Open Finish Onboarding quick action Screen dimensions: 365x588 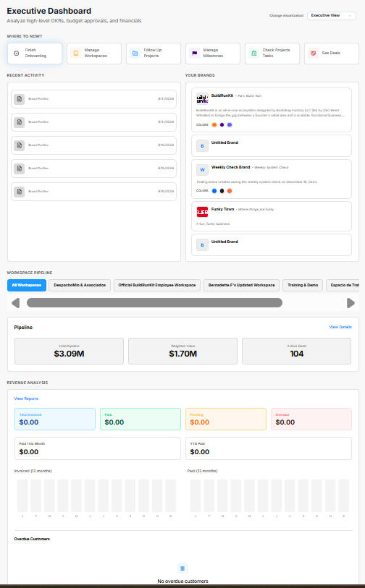[35, 54]
